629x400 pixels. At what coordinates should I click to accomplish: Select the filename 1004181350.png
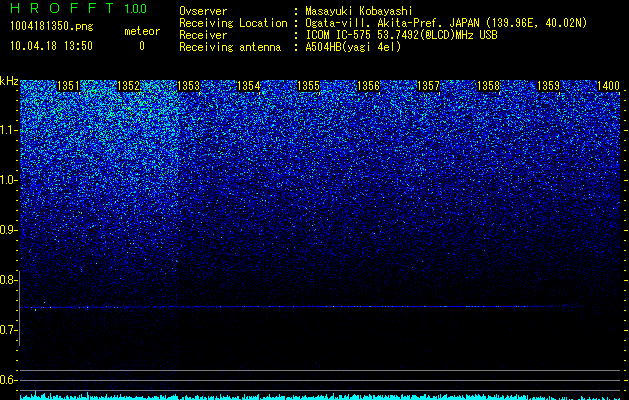click(52, 26)
